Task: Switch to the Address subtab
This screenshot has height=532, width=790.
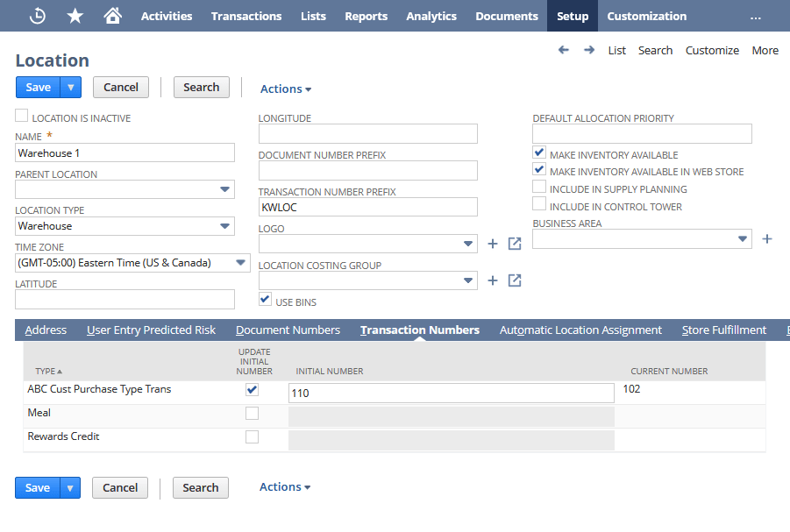Action: point(46,330)
